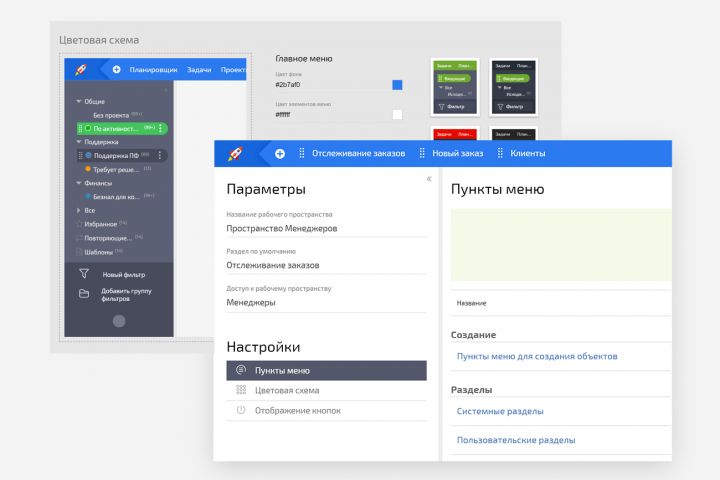
Task: Open Задачи in the preview menu
Action: tap(199, 70)
